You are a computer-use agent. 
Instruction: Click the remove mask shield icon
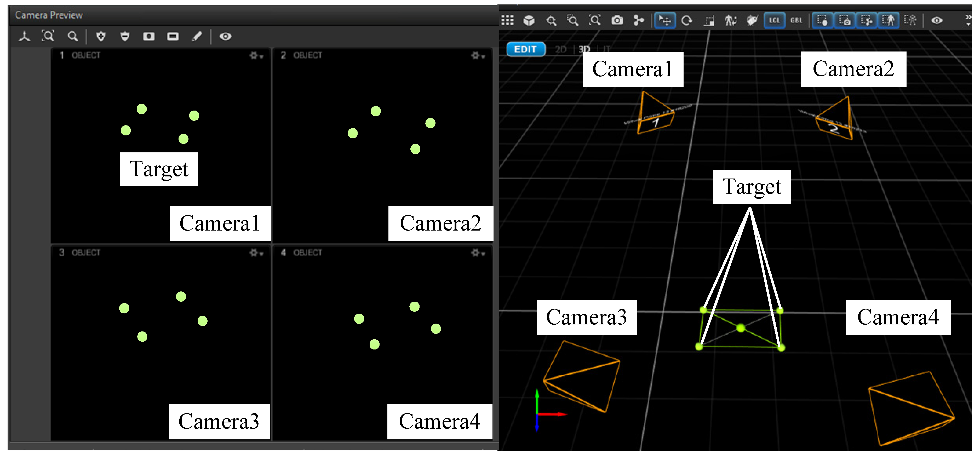click(x=125, y=37)
